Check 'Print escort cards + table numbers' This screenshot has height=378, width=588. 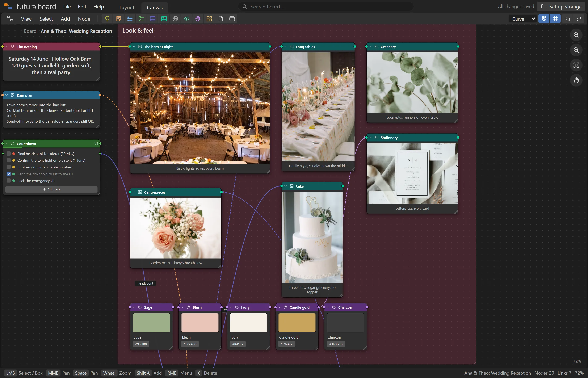click(9, 167)
